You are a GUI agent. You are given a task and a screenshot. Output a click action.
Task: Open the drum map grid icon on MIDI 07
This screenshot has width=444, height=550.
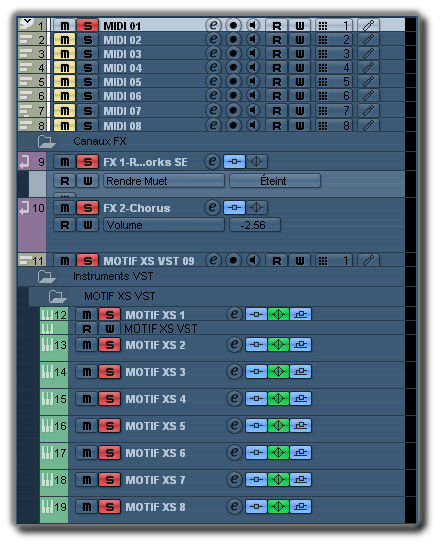323,111
